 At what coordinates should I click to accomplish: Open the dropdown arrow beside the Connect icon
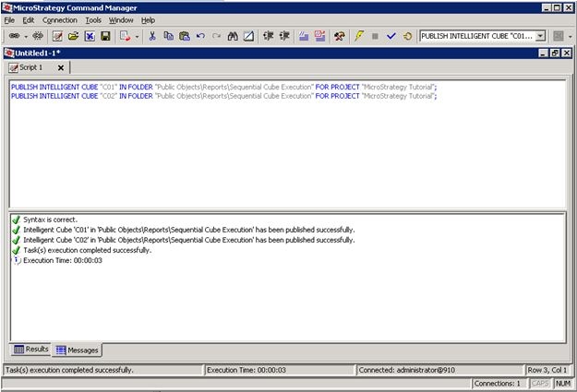(25, 36)
